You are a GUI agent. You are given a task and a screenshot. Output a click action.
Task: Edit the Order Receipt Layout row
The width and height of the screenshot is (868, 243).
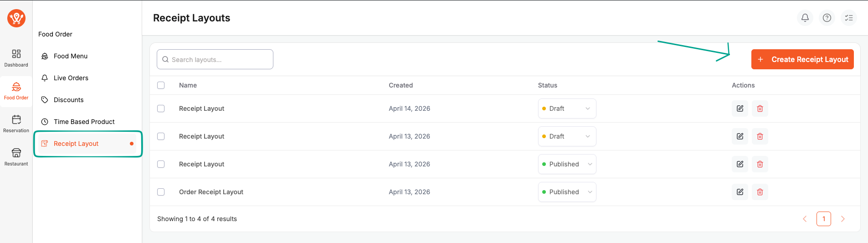point(740,192)
